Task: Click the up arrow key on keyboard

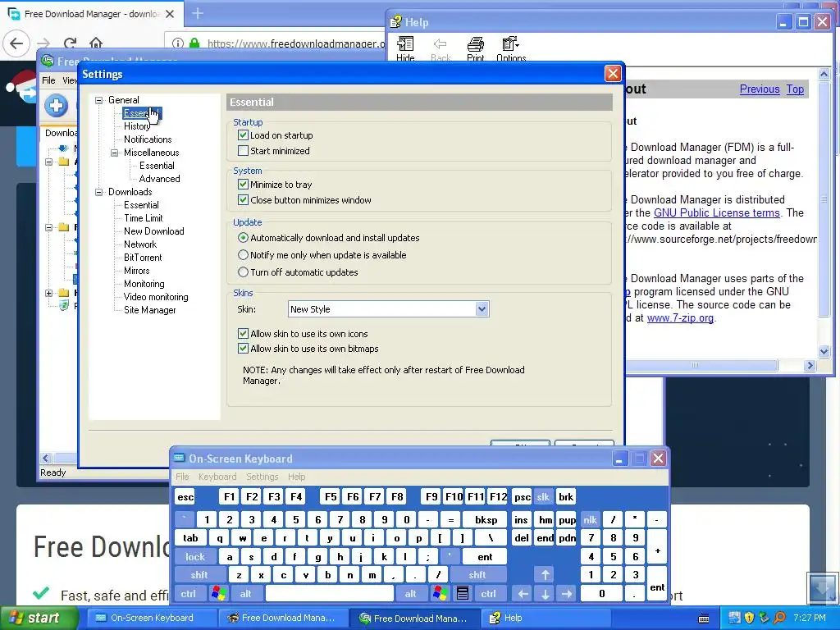Action: click(546, 575)
